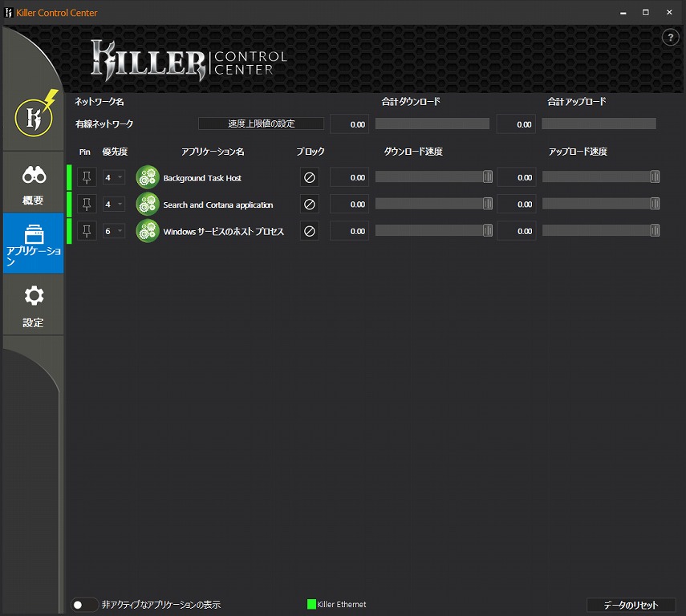This screenshot has height=616, width=686.
Task: Click upload value field for Search and Cortana
Action: (516, 205)
